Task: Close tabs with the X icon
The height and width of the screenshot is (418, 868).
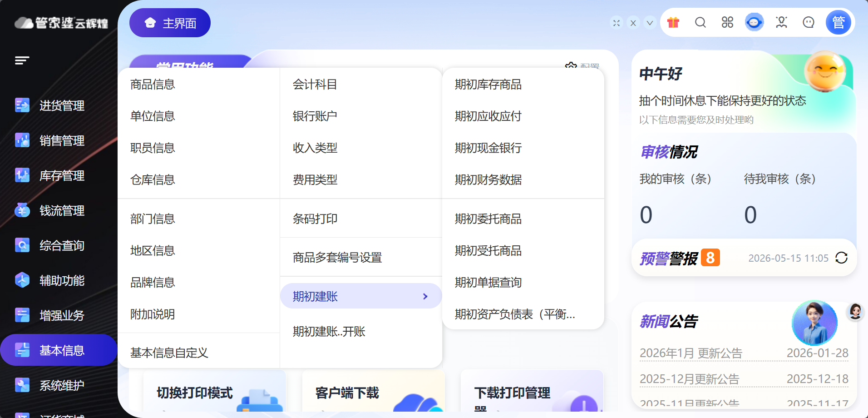Action: click(633, 23)
